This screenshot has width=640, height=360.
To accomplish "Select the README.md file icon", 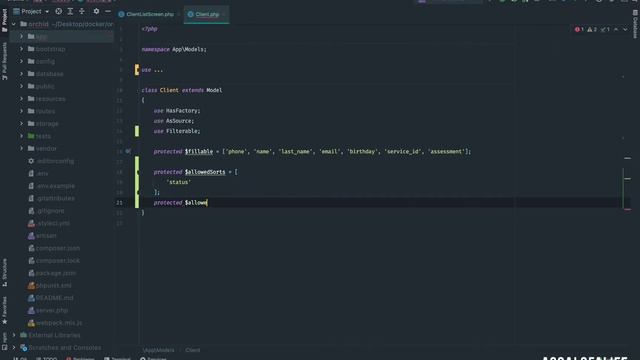I will tap(31, 298).
